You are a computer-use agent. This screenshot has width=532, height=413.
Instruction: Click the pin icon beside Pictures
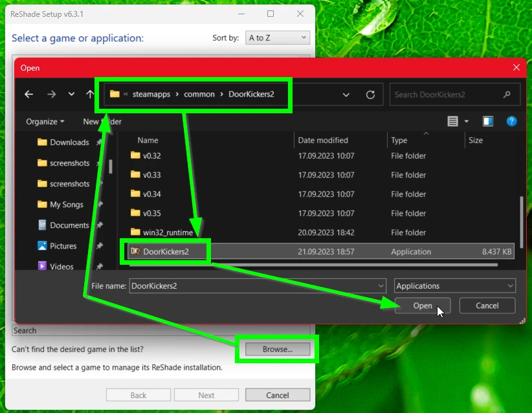100,246
